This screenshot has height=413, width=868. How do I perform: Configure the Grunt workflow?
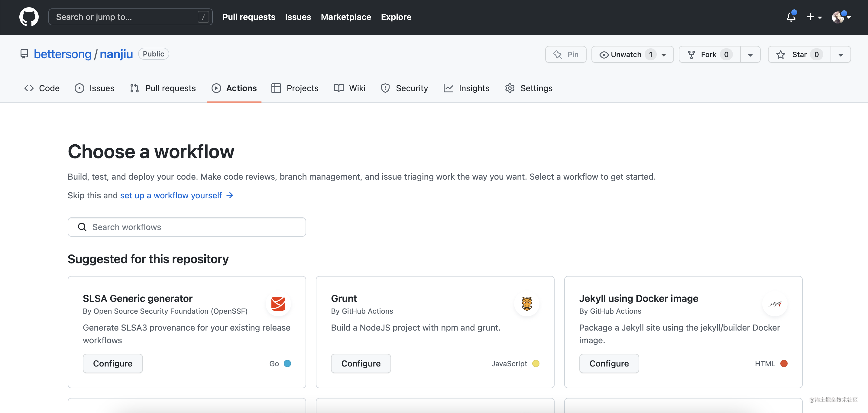coord(360,363)
